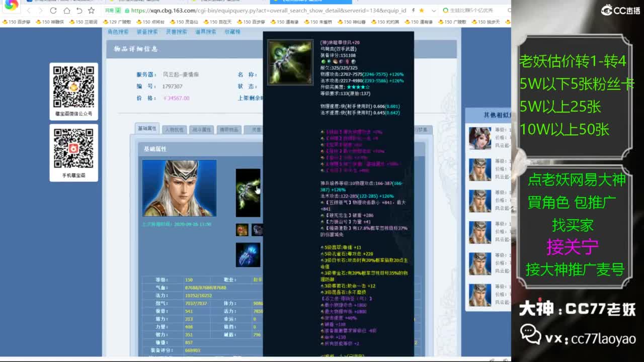Viewport: 644px width, 362px height.
Task: Click the large male character portrait
Action: pyautogui.click(x=179, y=188)
